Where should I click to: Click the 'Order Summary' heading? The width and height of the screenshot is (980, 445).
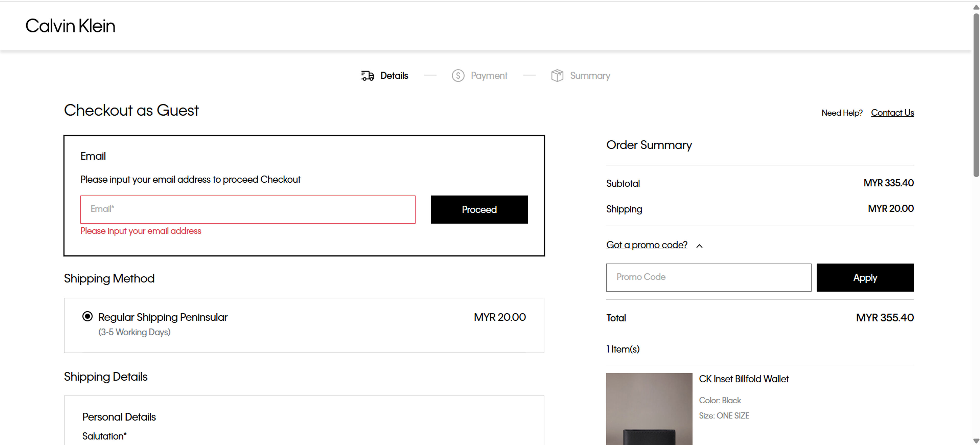click(649, 145)
